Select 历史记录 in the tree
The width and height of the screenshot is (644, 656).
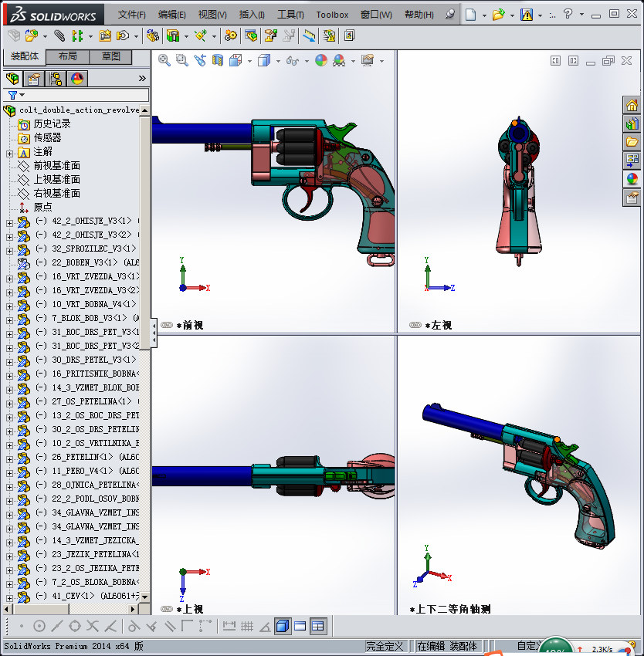pos(52,123)
